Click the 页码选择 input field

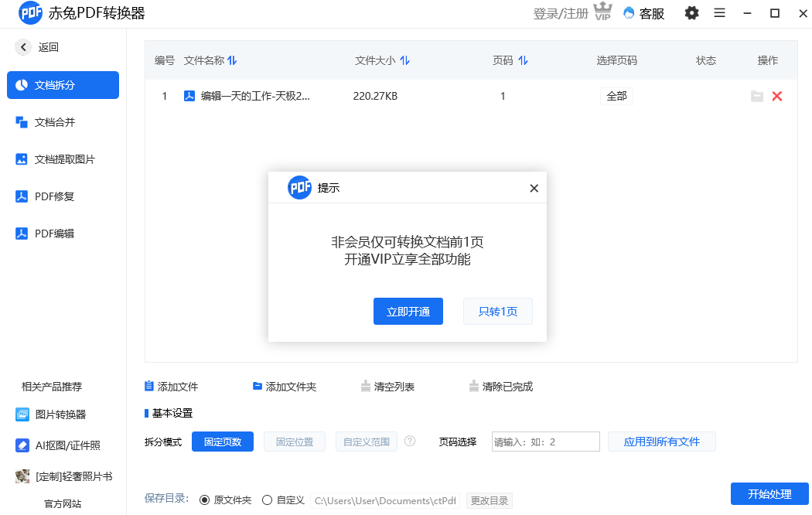pos(545,441)
